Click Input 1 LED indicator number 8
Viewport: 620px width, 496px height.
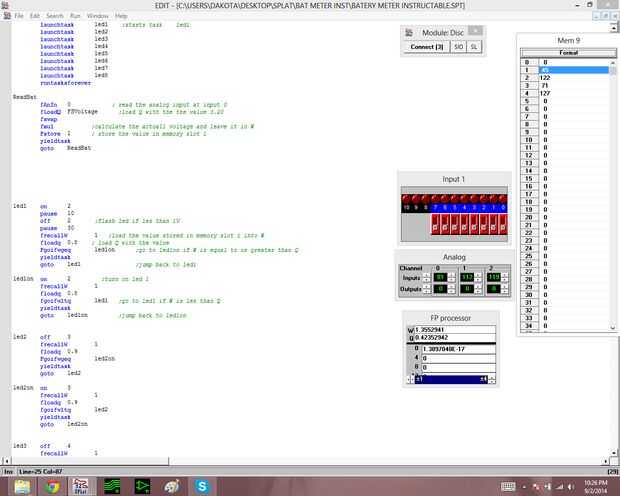425,199
